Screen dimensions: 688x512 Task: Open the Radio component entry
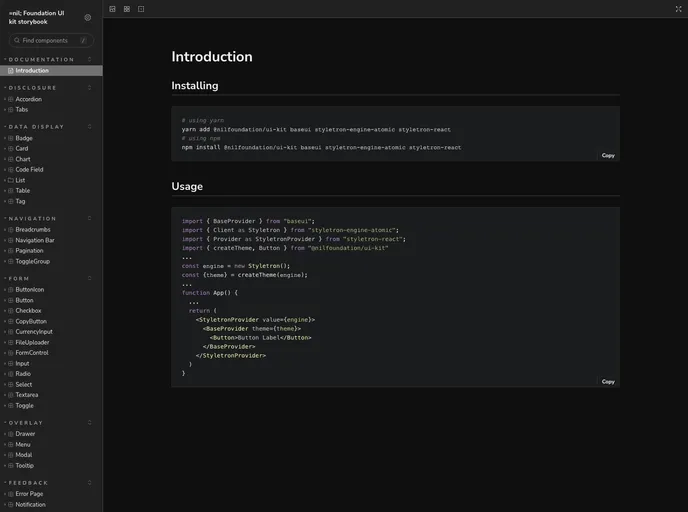tap(23, 374)
